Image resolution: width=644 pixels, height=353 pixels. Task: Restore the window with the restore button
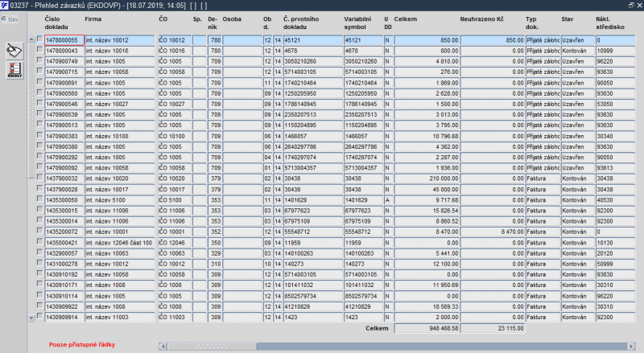pyautogui.click(x=631, y=6)
